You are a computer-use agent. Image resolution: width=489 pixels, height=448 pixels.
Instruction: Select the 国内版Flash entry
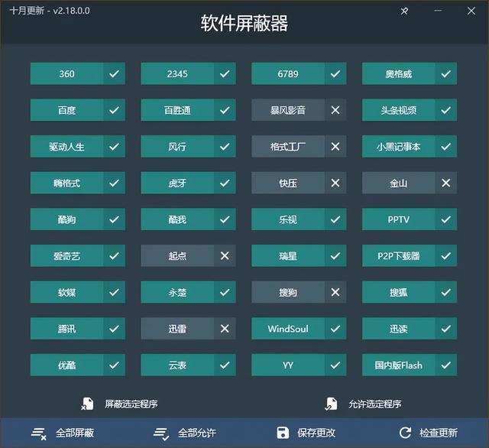click(x=399, y=365)
